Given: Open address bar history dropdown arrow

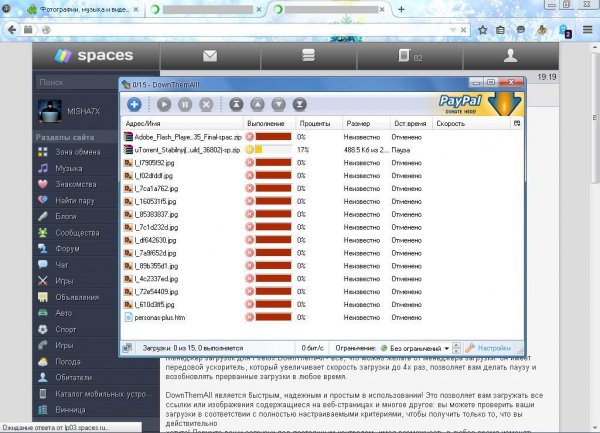Looking at the screenshot, I should tap(453, 30).
